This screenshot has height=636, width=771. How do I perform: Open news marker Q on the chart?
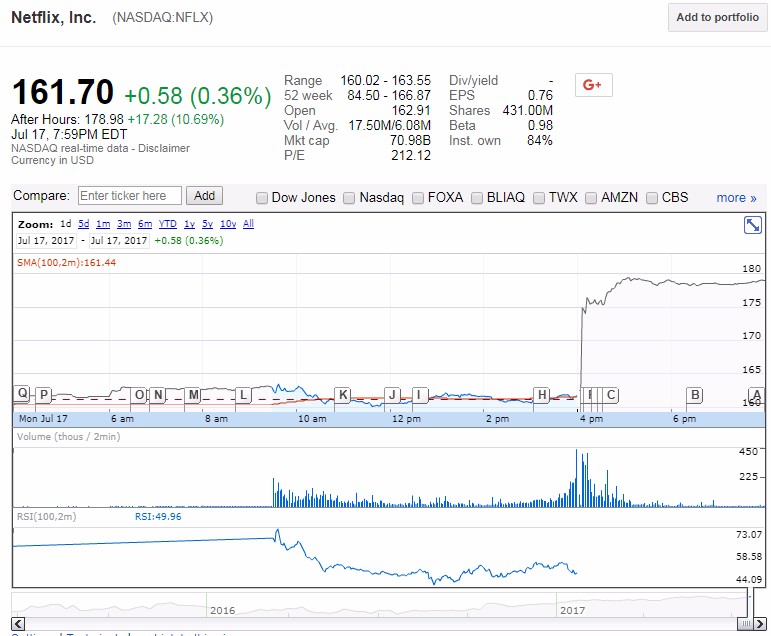(22, 394)
